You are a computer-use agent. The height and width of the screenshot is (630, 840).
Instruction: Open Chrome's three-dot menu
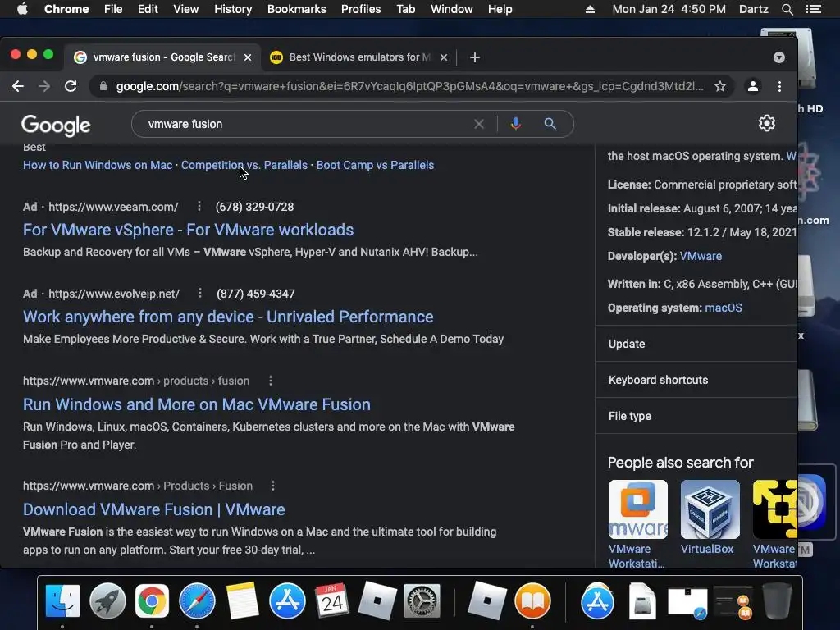(x=779, y=86)
